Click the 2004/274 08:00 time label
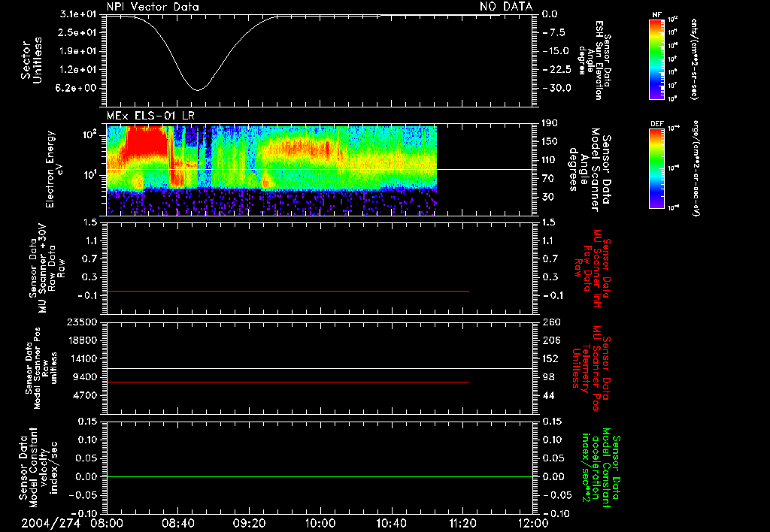This screenshot has height=532, width=770. click(73, 524)
